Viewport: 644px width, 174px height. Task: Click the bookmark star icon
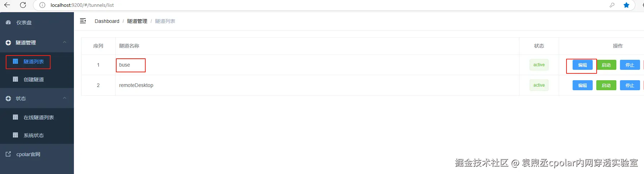(626, 5)
